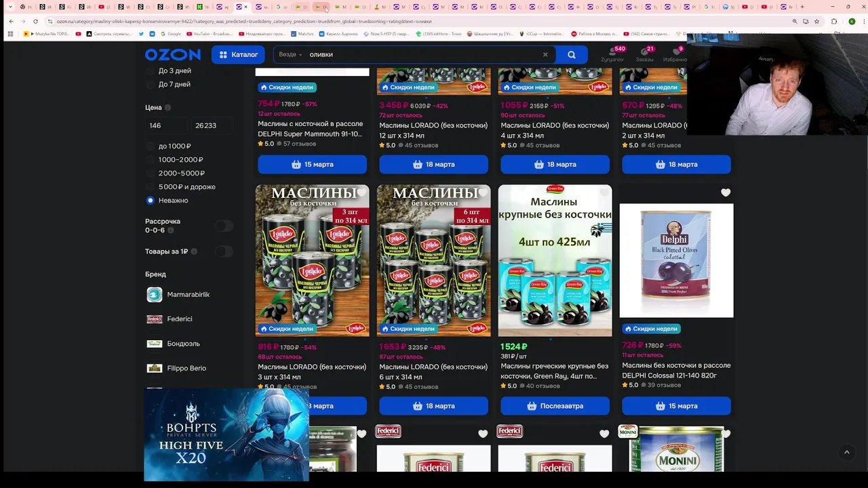Select the 2000–5000 ₽ price option
Screen dimensions: 868x488
click(176, 173)
